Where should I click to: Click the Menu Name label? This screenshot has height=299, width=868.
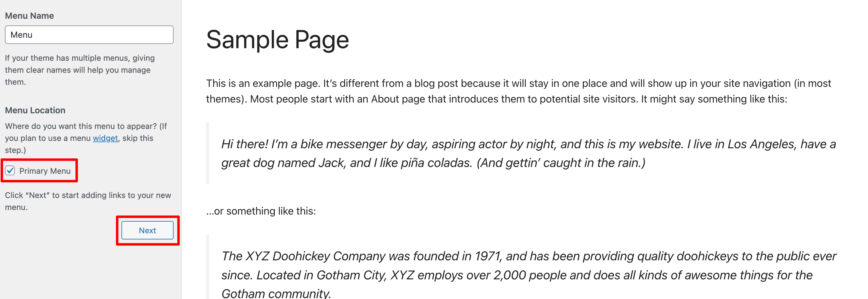tap(29, 16)
